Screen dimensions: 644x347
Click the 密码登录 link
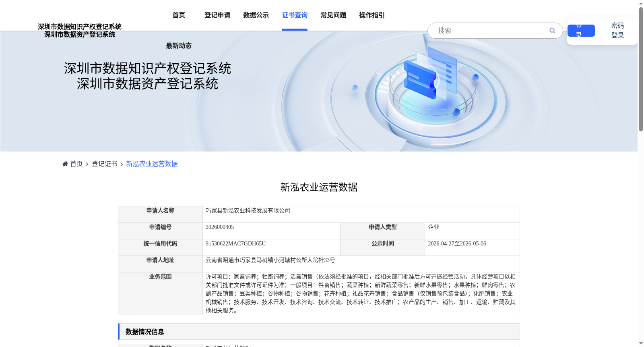point(617,31)
